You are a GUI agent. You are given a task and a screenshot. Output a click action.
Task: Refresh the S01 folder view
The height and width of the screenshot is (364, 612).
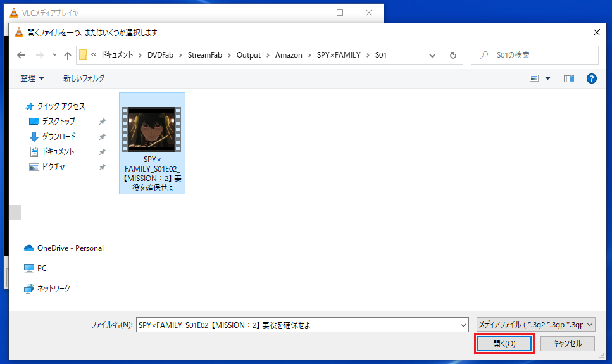(453, 55)
